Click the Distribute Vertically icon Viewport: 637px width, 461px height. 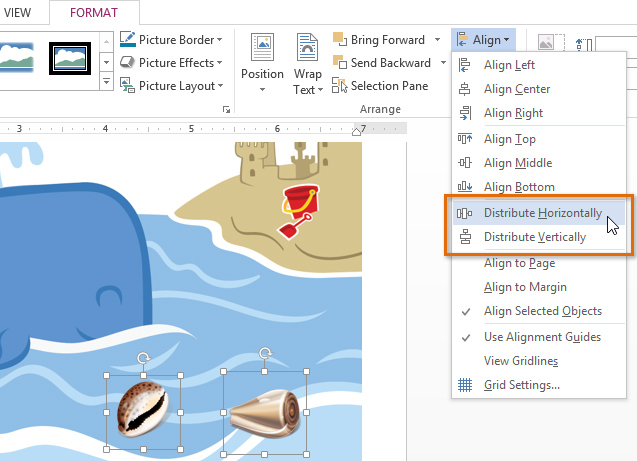[465, 237]
